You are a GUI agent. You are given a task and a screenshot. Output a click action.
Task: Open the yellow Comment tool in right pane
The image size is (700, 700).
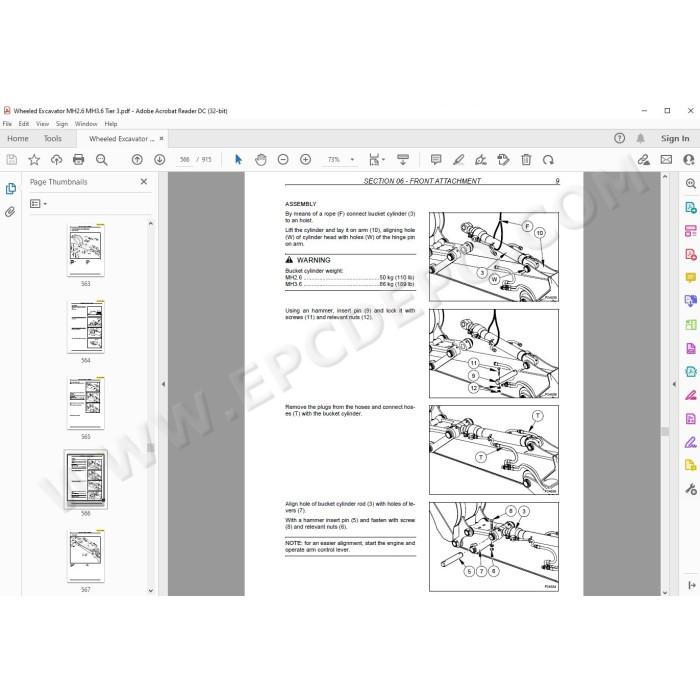point(691,278)
